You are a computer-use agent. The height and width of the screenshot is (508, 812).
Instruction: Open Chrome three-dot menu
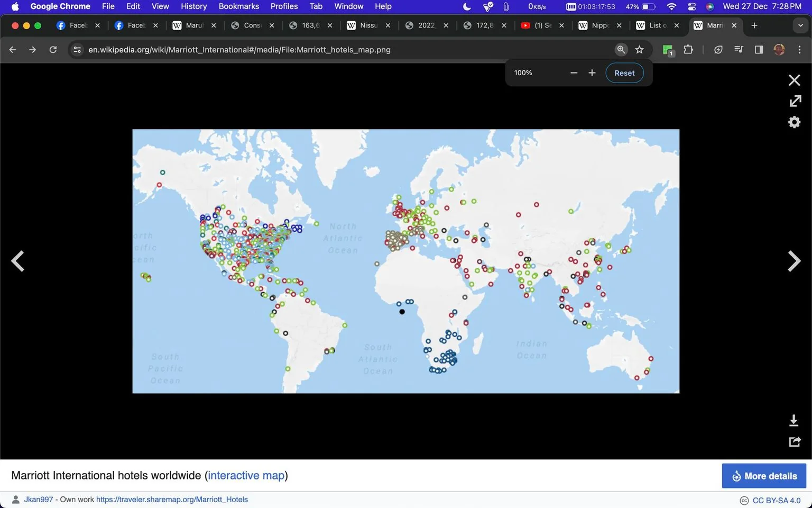(x=799, y=49)
